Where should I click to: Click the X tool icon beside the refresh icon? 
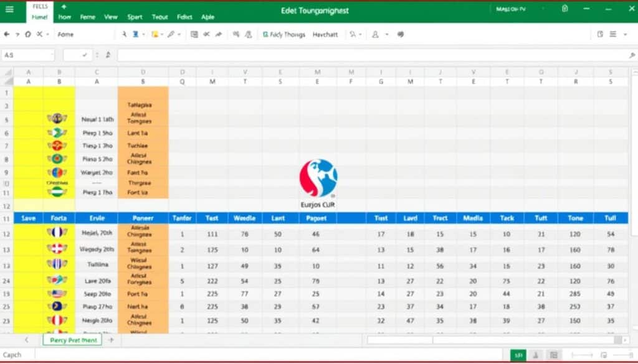[x=39, y=34]
